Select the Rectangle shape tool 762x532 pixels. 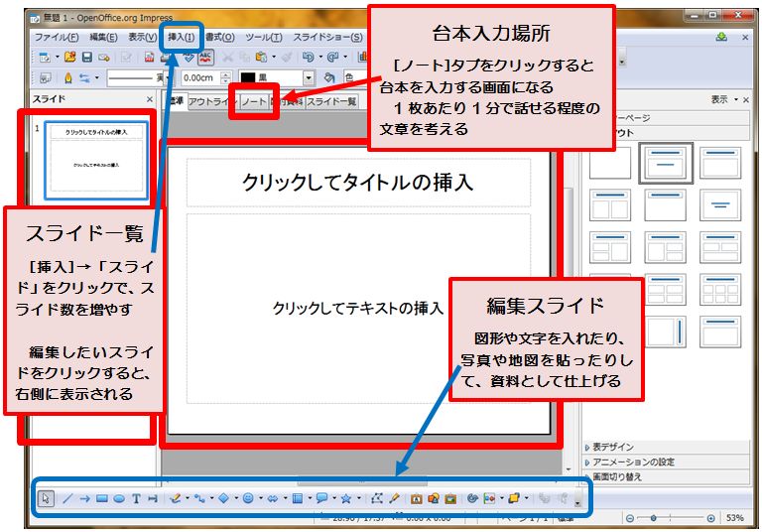pos(101,499)
